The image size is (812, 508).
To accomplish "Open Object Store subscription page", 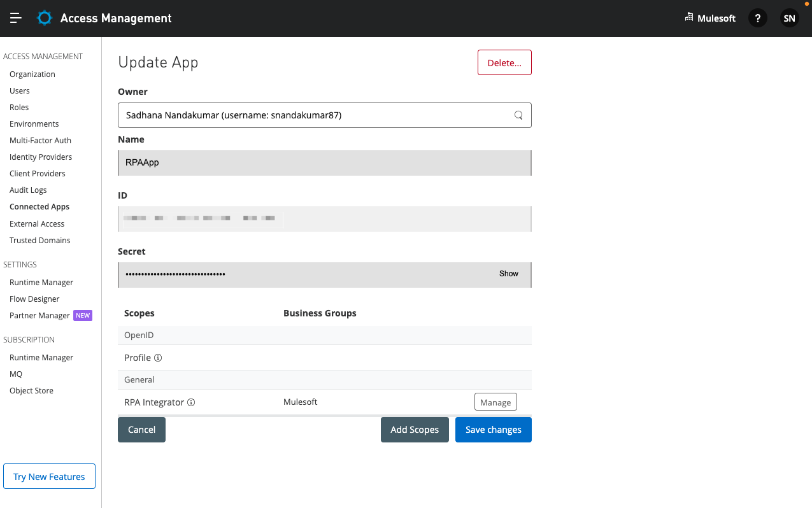I will (31, 391).
